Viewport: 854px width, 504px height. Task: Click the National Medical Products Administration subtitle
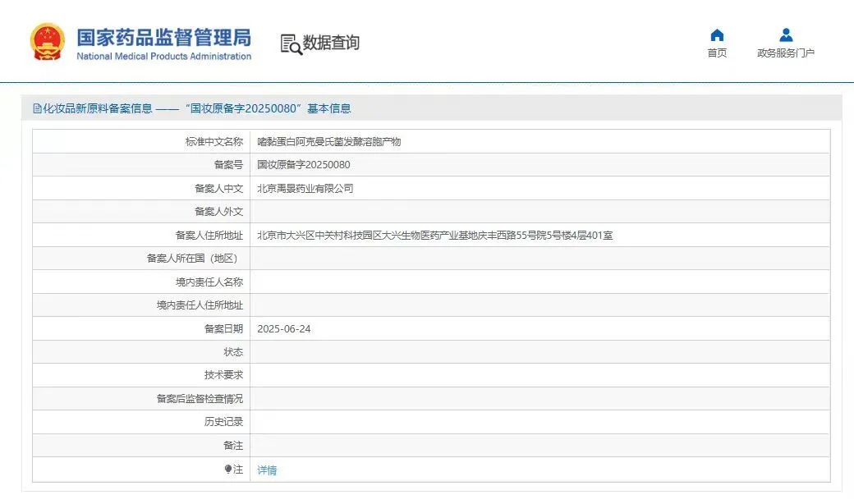(x=163, y=57)
